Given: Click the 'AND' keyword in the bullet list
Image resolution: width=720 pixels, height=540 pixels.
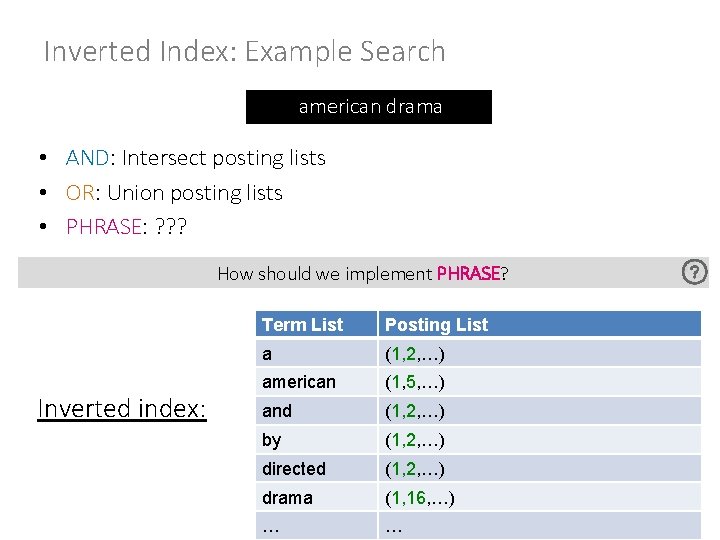Looking at the screenshot, I should click(x=88, y=158).
